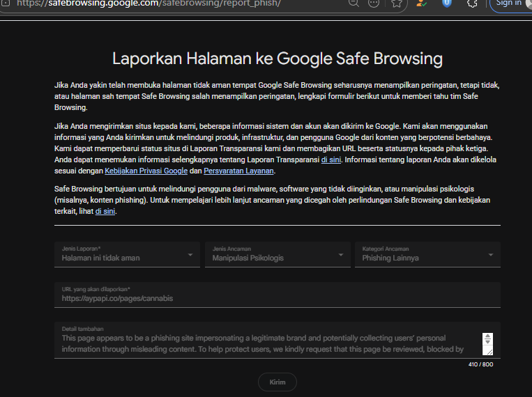Open the extensions puzzle-piece icon

(472, 3)
